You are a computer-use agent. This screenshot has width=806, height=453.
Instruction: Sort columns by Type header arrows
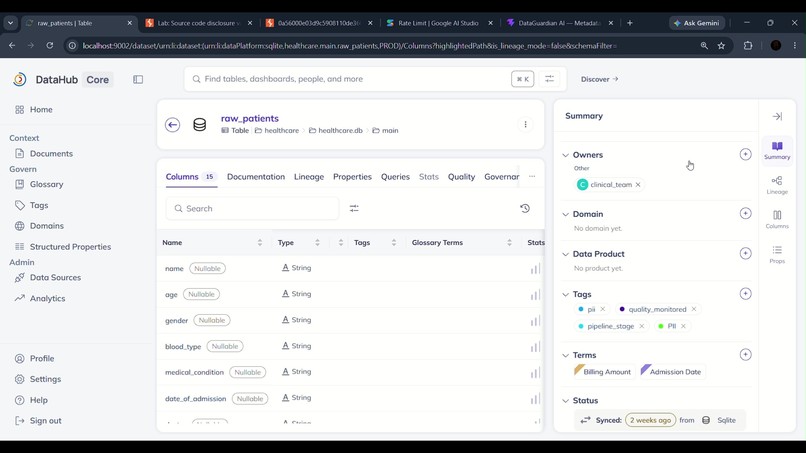317,243
